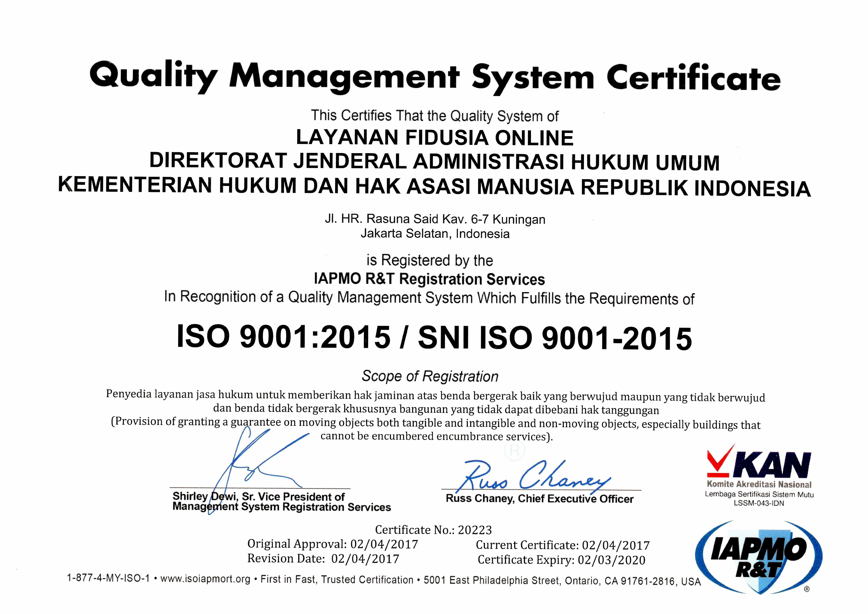Click the Russ Chaney, Chief Executive Officer caption
Image resolution: width=868 pixels, height=614 pixels.
tap(539, 499)
